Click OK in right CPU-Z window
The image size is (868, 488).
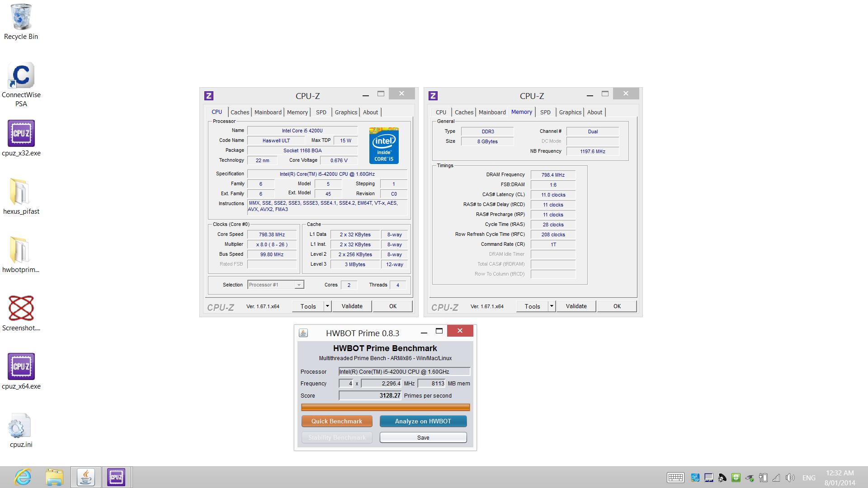tap(617, 306)
